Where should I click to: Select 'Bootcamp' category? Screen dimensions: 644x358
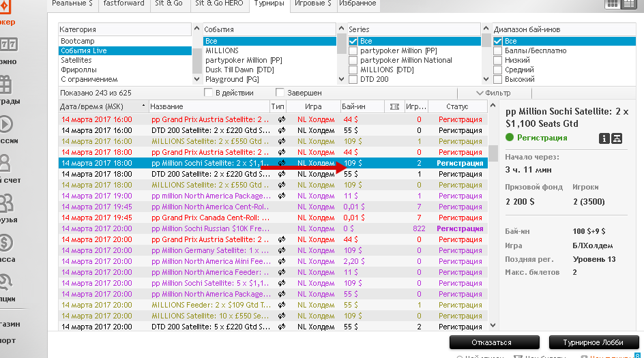125,41
